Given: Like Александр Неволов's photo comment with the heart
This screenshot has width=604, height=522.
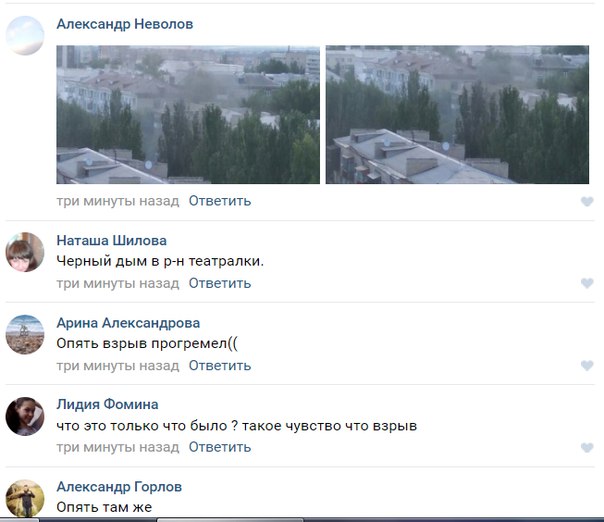Looking at the screenshot, I should pos(587,202).
